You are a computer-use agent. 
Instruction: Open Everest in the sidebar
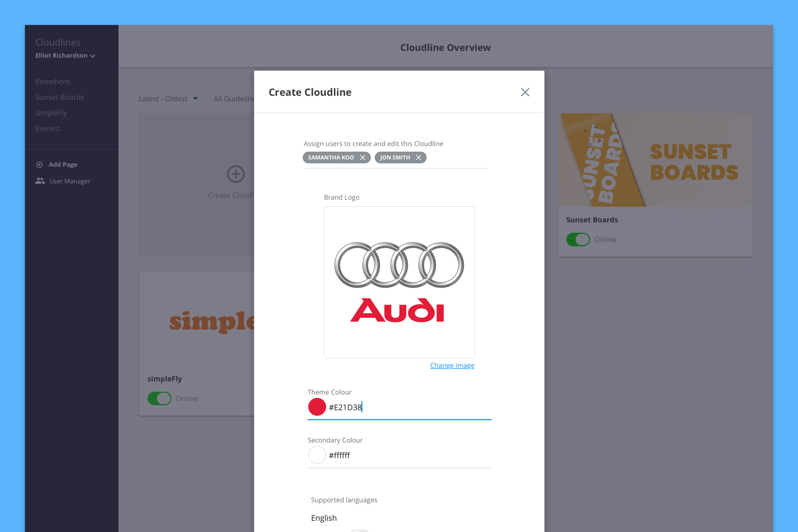coord(47,128)
